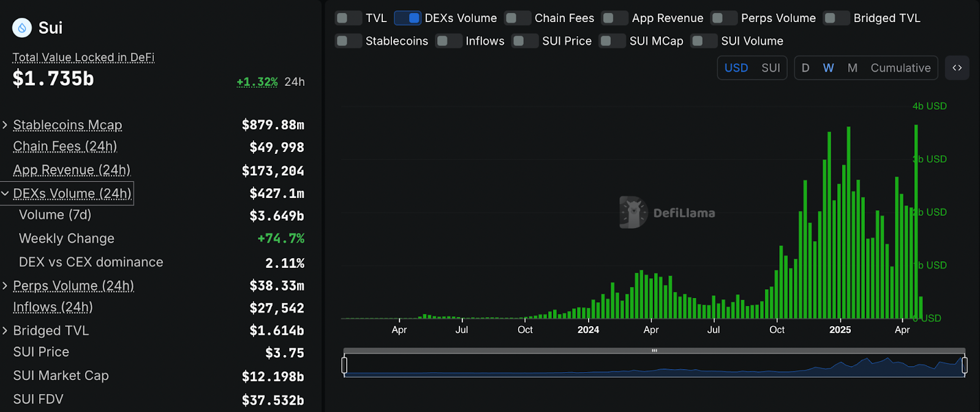Enable the SUI MCap toggle
Viewport: 980px width, 412px height.
[x=612, y=41]
